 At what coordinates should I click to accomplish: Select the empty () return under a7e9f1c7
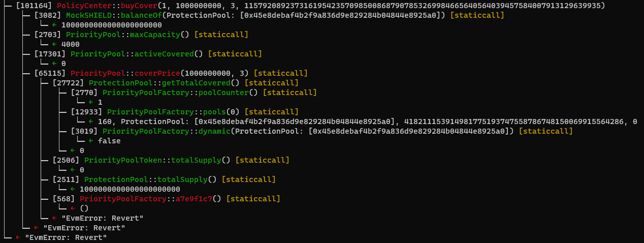tap(84, 208)
